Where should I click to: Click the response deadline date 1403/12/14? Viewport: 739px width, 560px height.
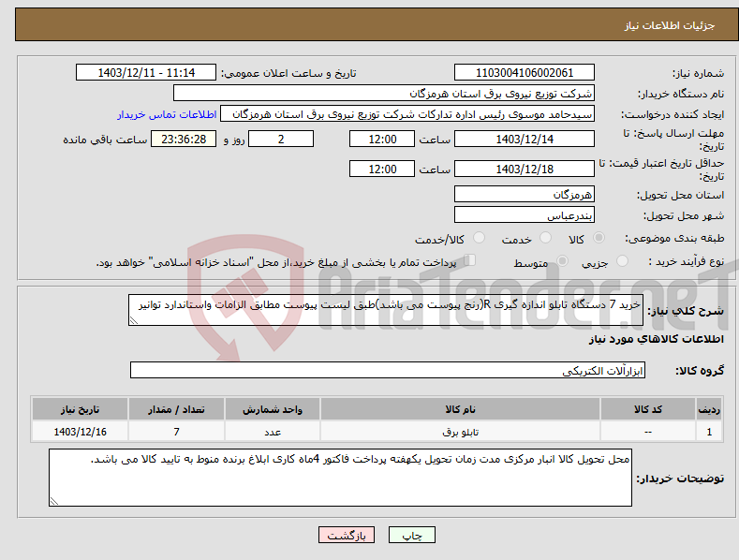(525, 140)
